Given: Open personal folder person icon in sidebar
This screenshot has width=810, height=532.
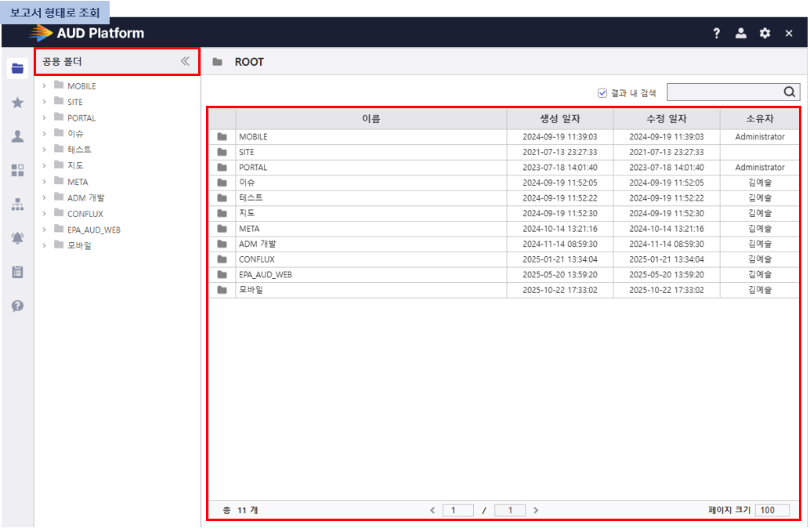Looking at the screenshot, I should click(17, 136).
